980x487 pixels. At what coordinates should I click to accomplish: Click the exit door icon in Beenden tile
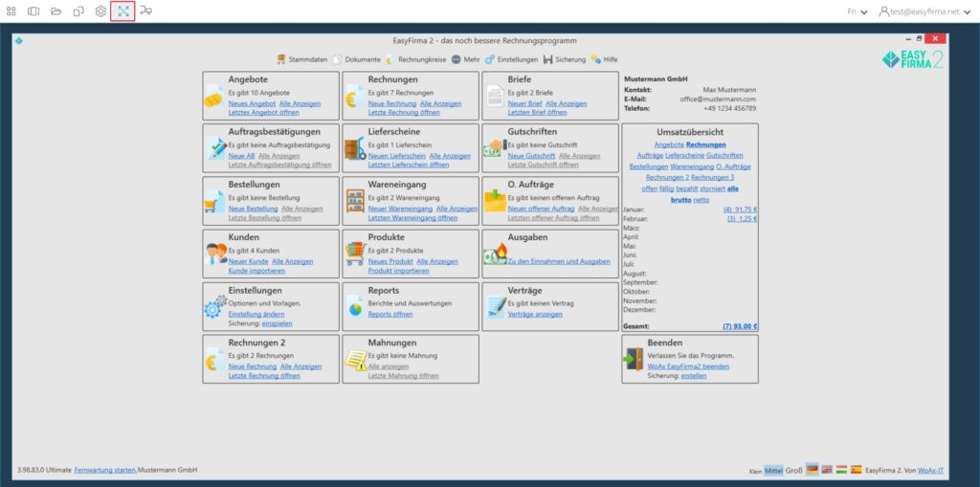[x=634, y=360]
